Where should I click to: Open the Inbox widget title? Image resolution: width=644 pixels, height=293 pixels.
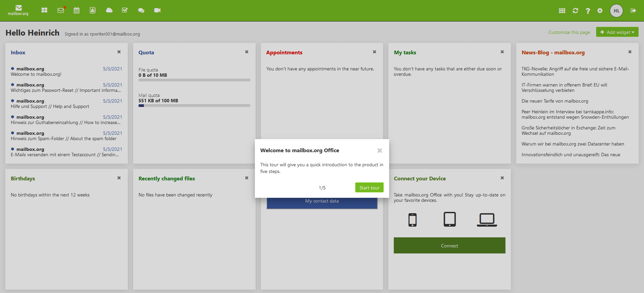(18, 53)
